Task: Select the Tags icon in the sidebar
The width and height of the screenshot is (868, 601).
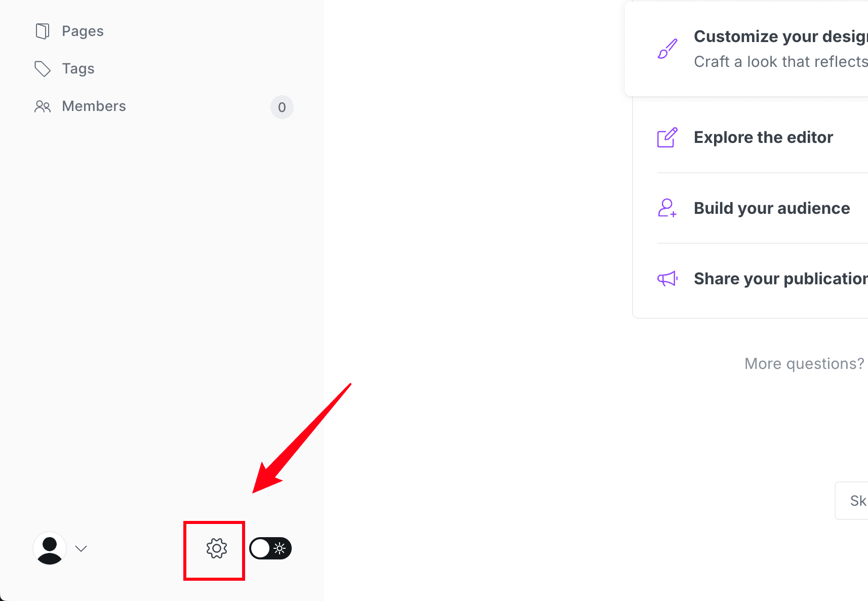Action: pyautogui.click(x=43, y=68)
